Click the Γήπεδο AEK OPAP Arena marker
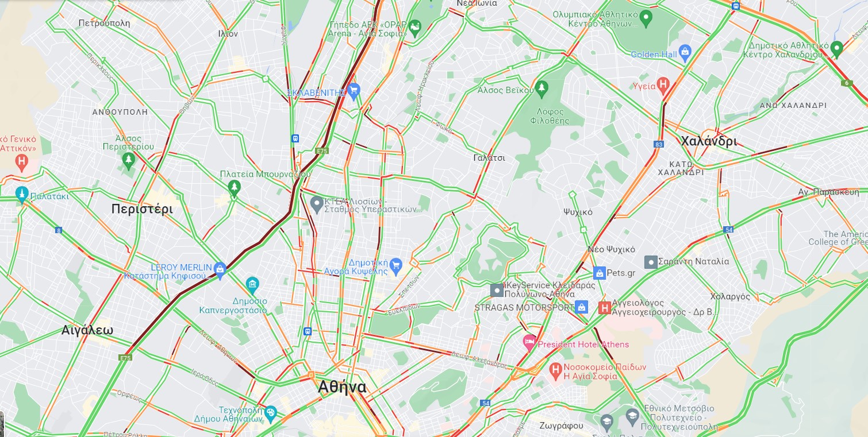The height and width of the screenshot is (437, 868). (414, 26)
